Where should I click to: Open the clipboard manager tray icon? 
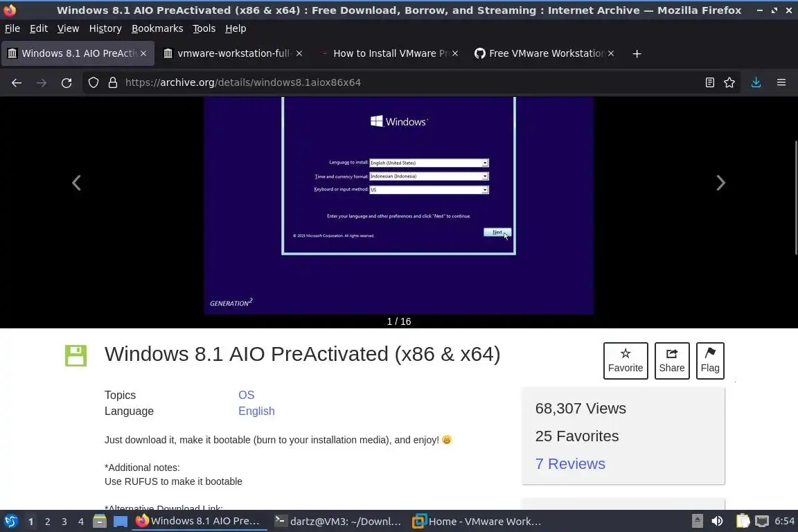(x=743, y=522)
